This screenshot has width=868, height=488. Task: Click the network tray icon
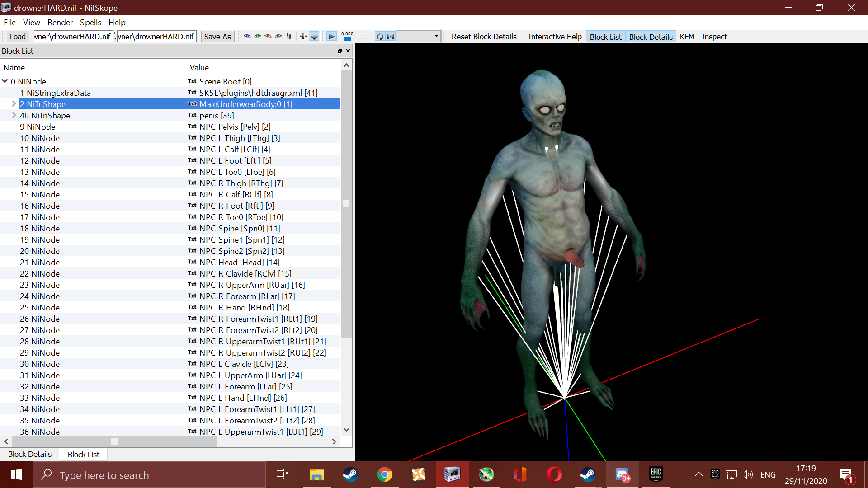coord(731,474)
